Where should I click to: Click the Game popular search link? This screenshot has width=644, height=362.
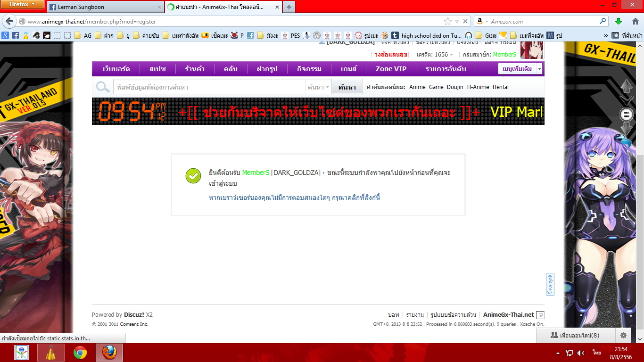(x=436, y=87)
